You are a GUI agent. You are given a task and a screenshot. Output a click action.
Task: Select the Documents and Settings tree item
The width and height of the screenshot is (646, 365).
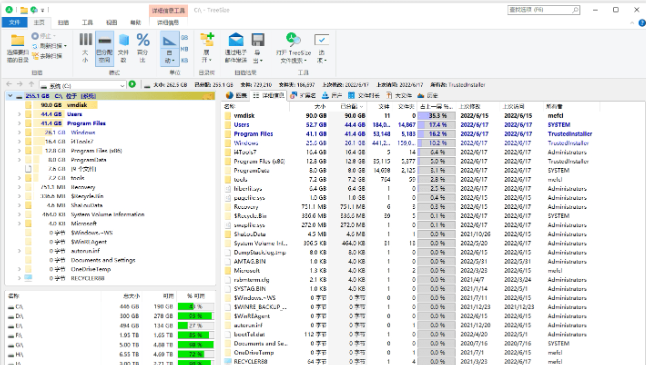(103, 260)
